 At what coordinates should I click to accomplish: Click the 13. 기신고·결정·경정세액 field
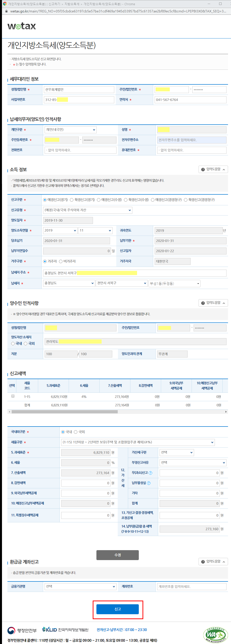point(190,515)
